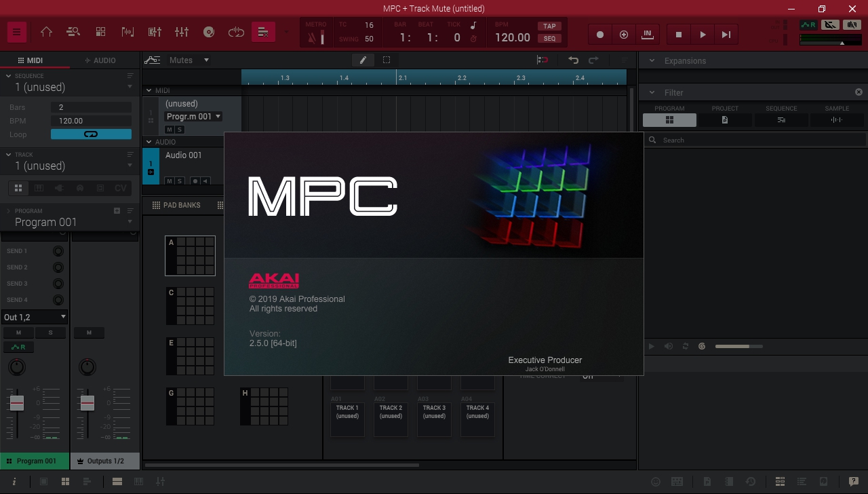Mute the (unused) MIDI track
This screenshot has width=868, height=494.
[x=170, y=130]
